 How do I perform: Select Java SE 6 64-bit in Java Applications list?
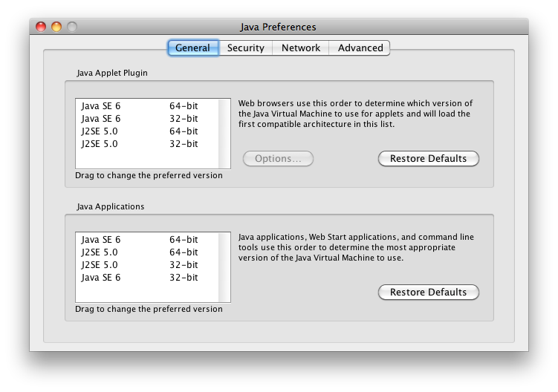(147, 240)
